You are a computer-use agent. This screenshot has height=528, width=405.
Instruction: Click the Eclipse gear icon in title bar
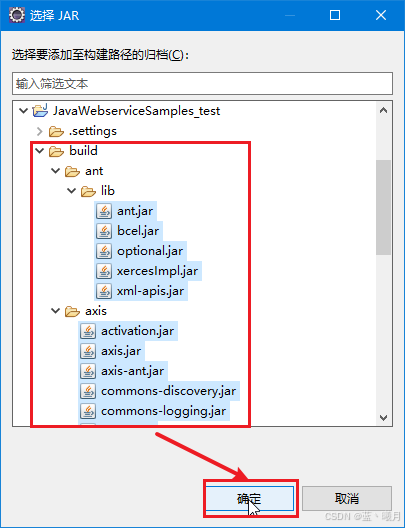[x=17, y=15]
